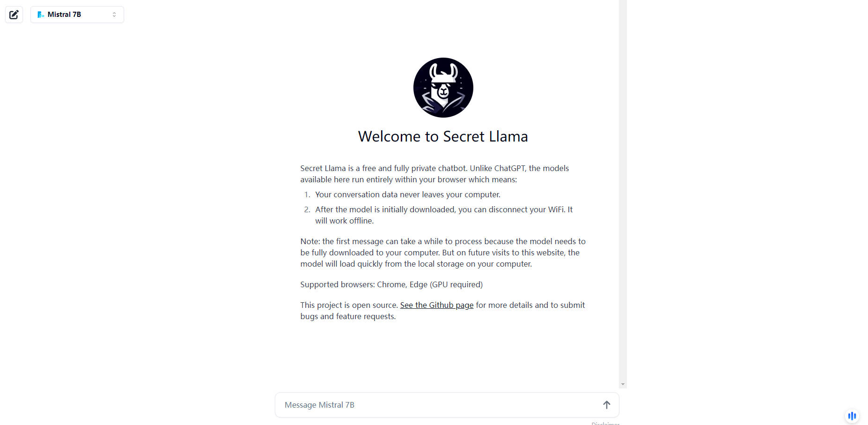The height and width of the screenshot is (425, 868).
Task: Select a different model from the picker
Action: (x=77, y=14)
